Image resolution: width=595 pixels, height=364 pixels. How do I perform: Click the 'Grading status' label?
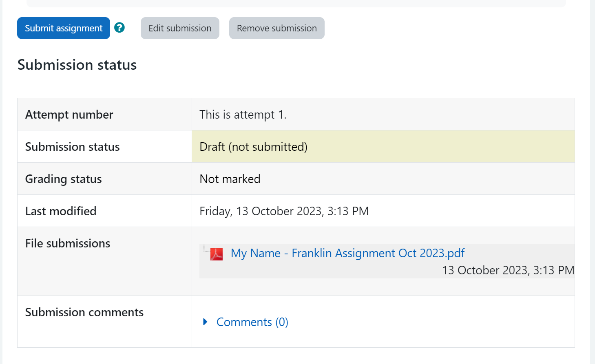pyautogui.click(x=64, y=179)
